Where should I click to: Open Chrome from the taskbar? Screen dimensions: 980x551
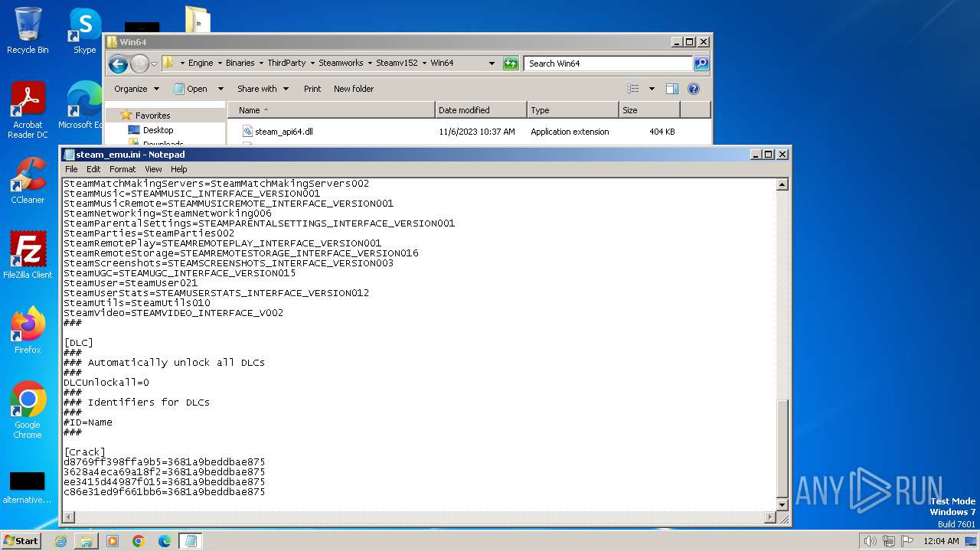[139, 541]
